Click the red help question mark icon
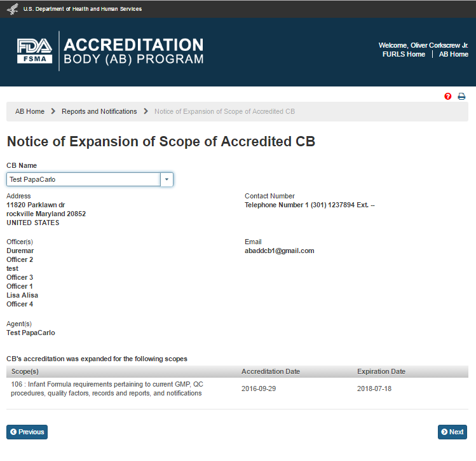This screenshot has height=461, width=476. [x=448, y=97]
